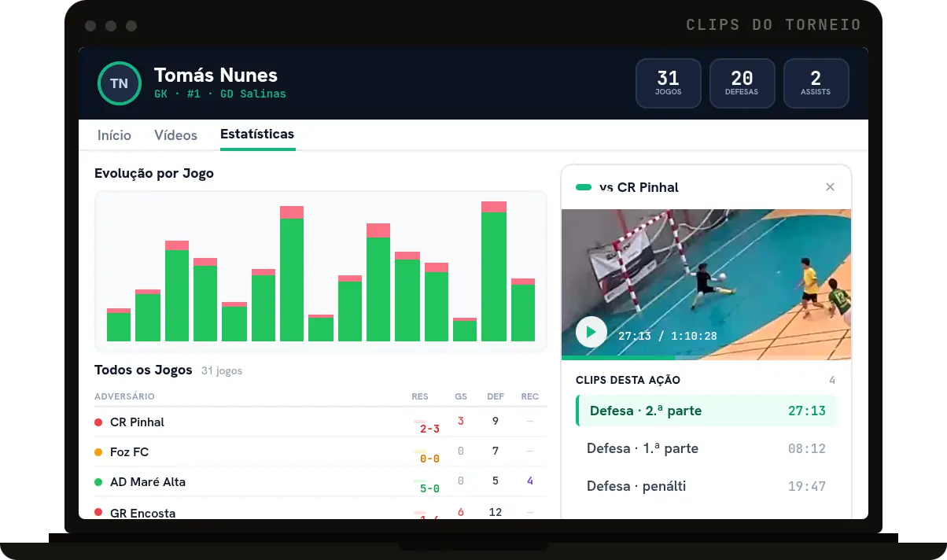This screenshot has height=560, width=947.
Task: Click the first bar in Evolução chart
Action: point(119,325)
